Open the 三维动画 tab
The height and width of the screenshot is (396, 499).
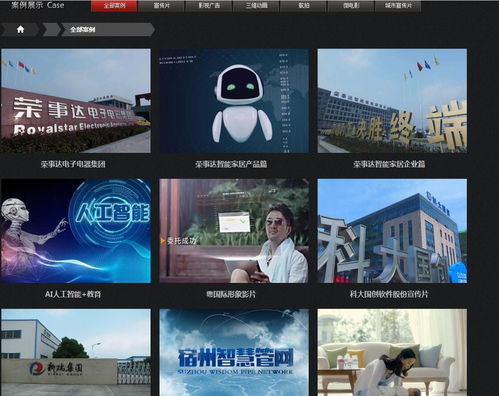256,6
